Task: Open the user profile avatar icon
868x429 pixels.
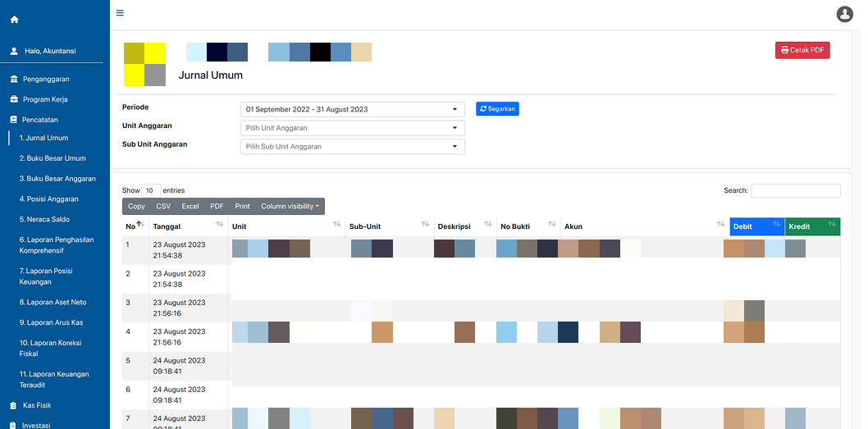Action: pyautogui.click(x=845, y=14)
